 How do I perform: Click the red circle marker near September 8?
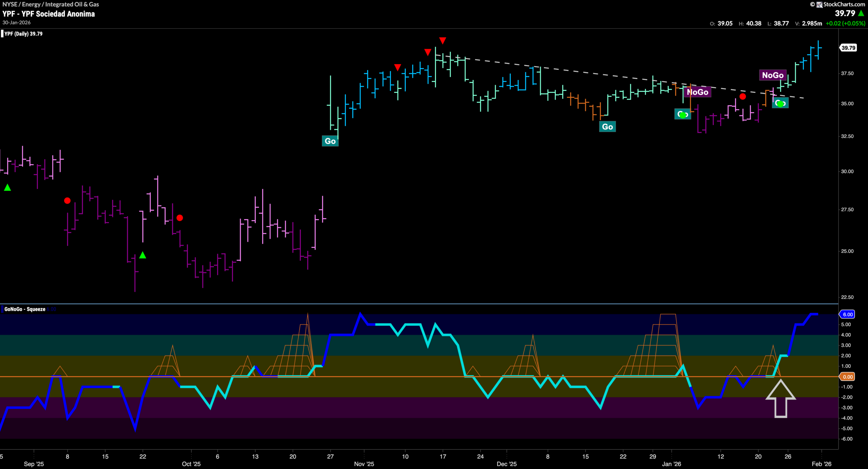point(67,201)
